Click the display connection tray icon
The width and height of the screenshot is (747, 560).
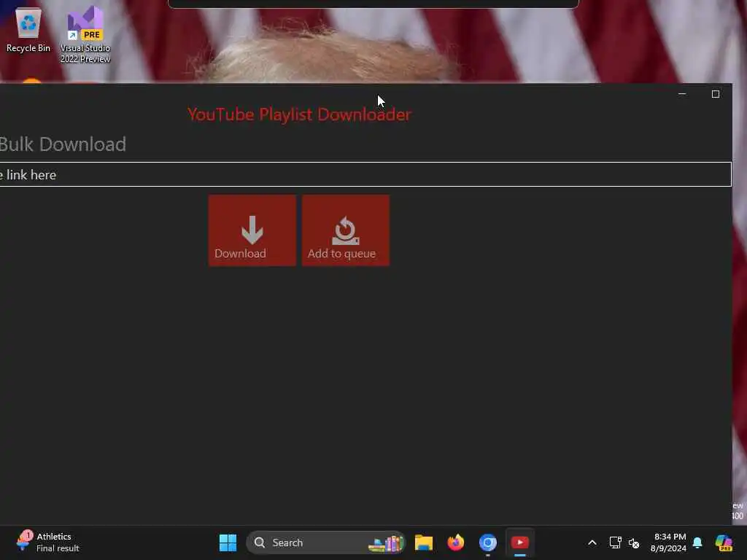615,542
